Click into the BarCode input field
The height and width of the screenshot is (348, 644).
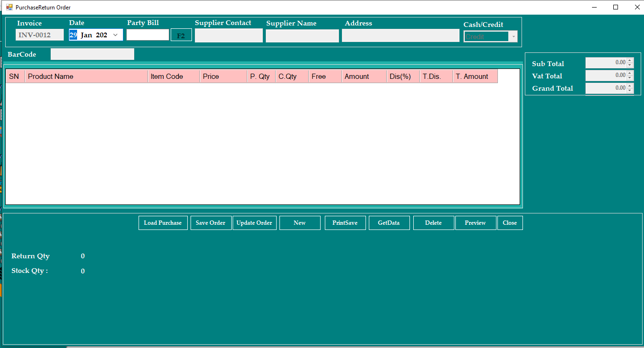[92, 54]
